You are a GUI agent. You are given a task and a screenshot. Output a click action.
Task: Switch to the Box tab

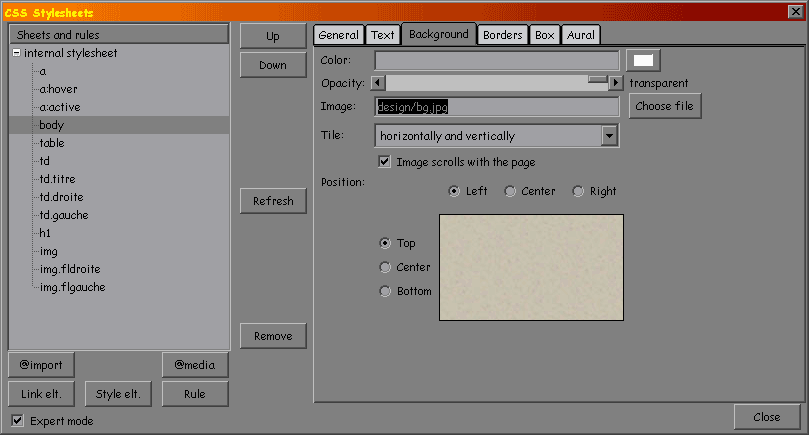tap(544, 35)
